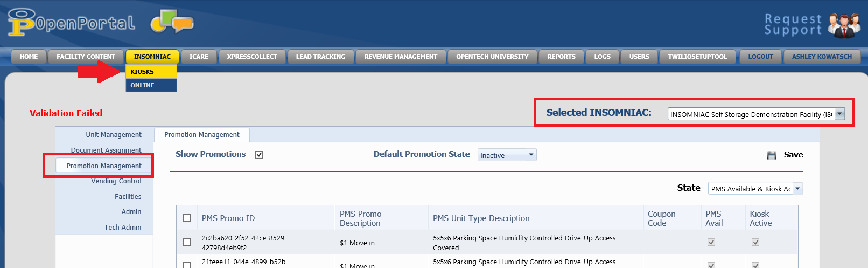
Task: Open the ICARE menu
Action: 199,57
